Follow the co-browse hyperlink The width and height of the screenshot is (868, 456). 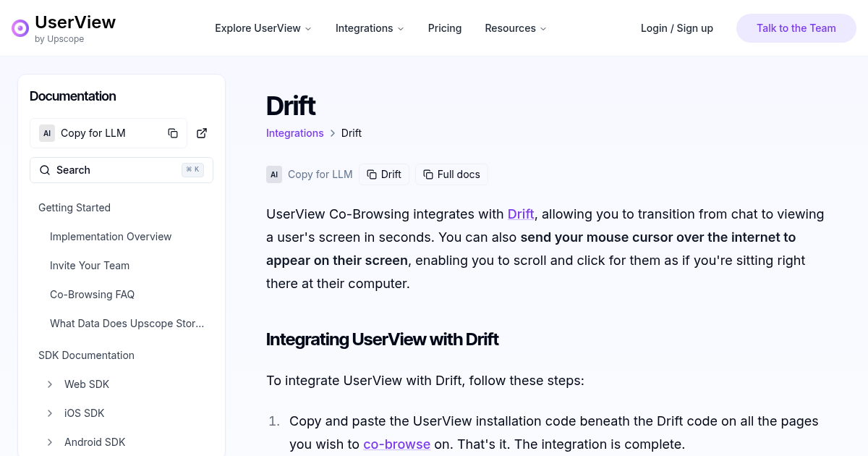397,444
